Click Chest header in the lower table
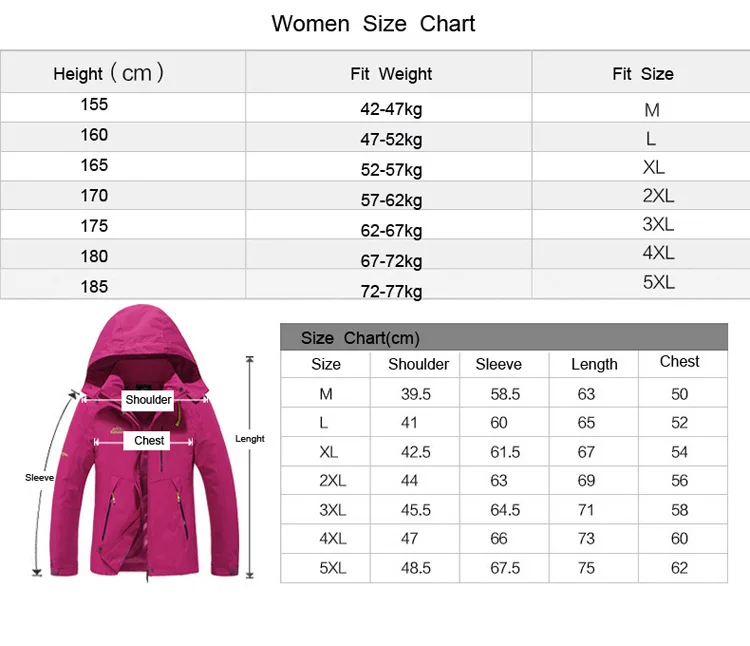Screen dimensions: 750x646 point(679,362)
